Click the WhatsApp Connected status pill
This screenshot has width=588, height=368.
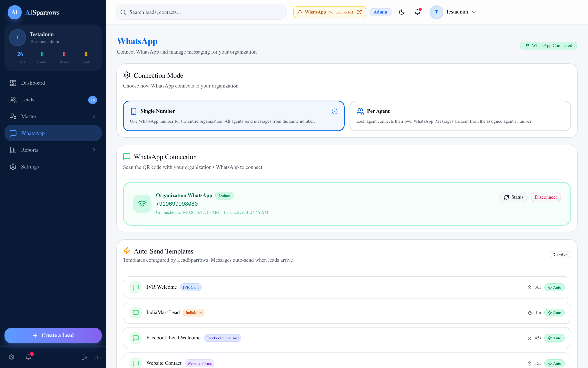pos(548,46)
